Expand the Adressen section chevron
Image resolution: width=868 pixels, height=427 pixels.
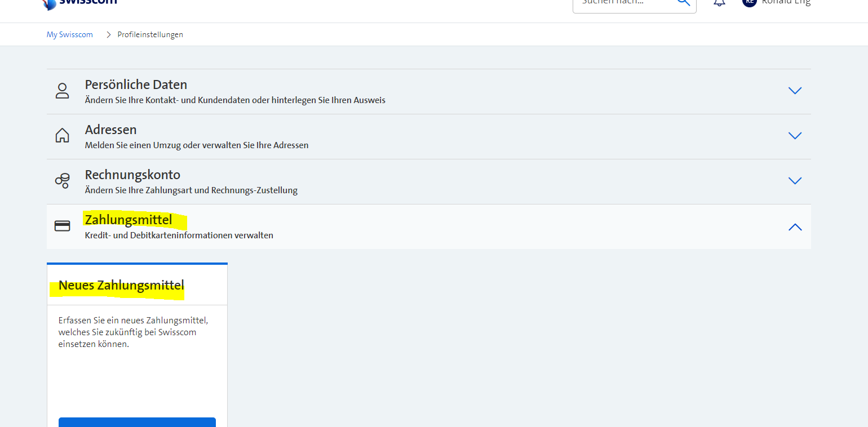[x=795, y=136]
